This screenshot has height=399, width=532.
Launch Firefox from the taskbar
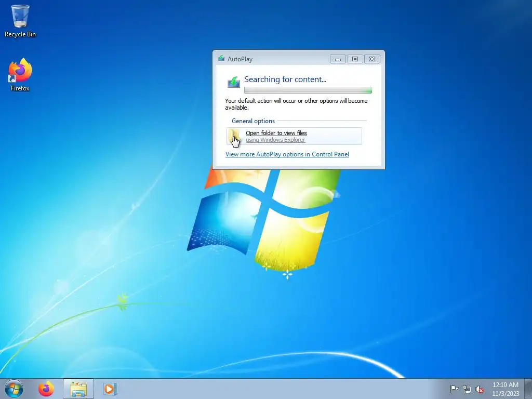pyautogui.click(x=46, y=389)
